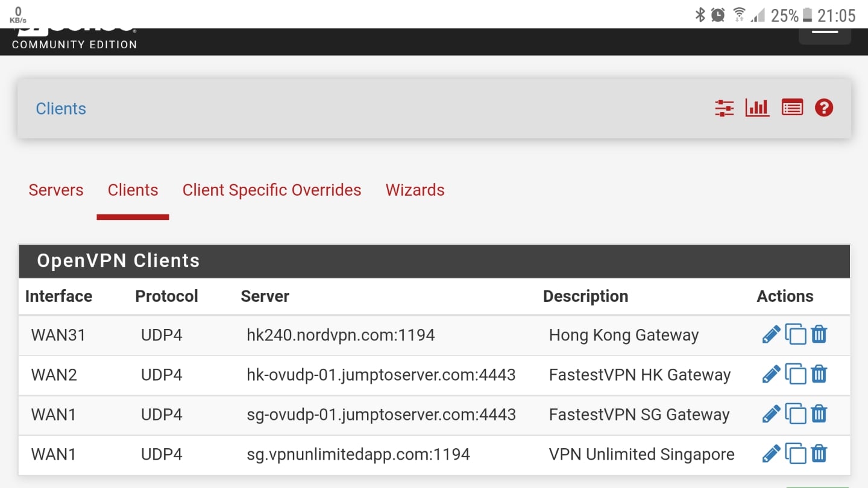Image resolution: width=868 pixels, height=488 pixels.
Task: Open the Client Specific Overrides tab
Action: click(272, 190)
